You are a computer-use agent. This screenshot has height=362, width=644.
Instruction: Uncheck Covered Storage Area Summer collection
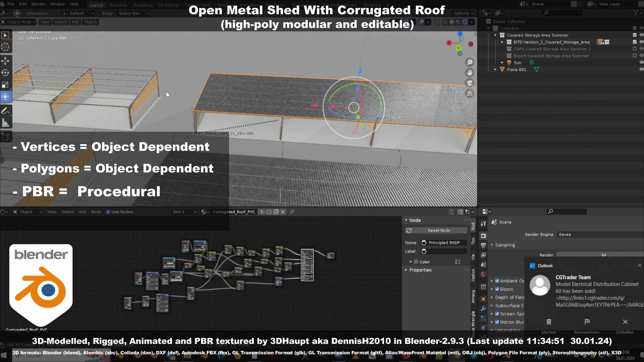pyautogui.click(x=634, y=35)
